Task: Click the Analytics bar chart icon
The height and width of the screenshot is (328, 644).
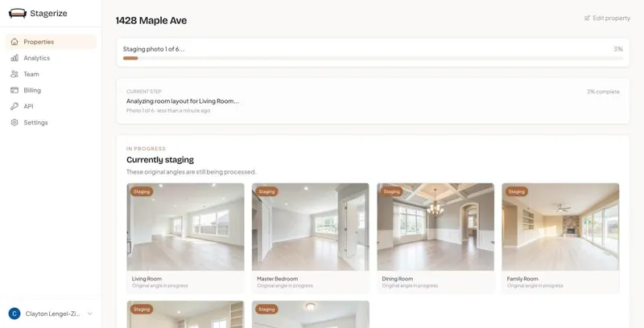Action: point(14,58)
